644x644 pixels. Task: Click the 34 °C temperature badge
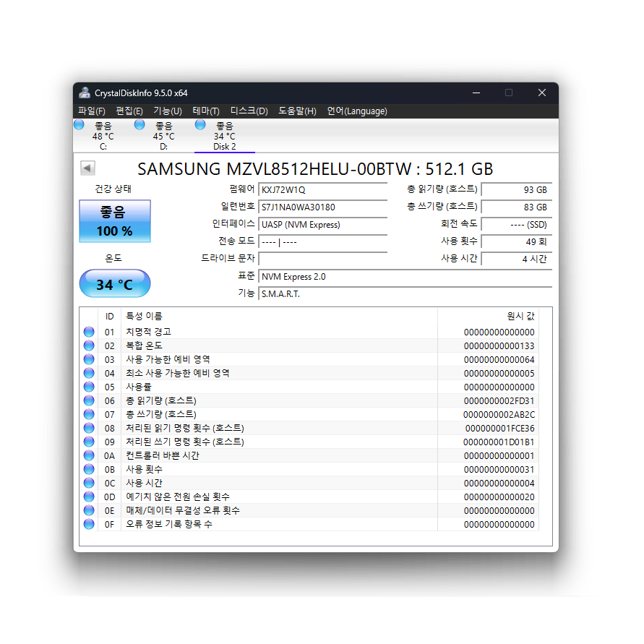(x=114, y=283)
